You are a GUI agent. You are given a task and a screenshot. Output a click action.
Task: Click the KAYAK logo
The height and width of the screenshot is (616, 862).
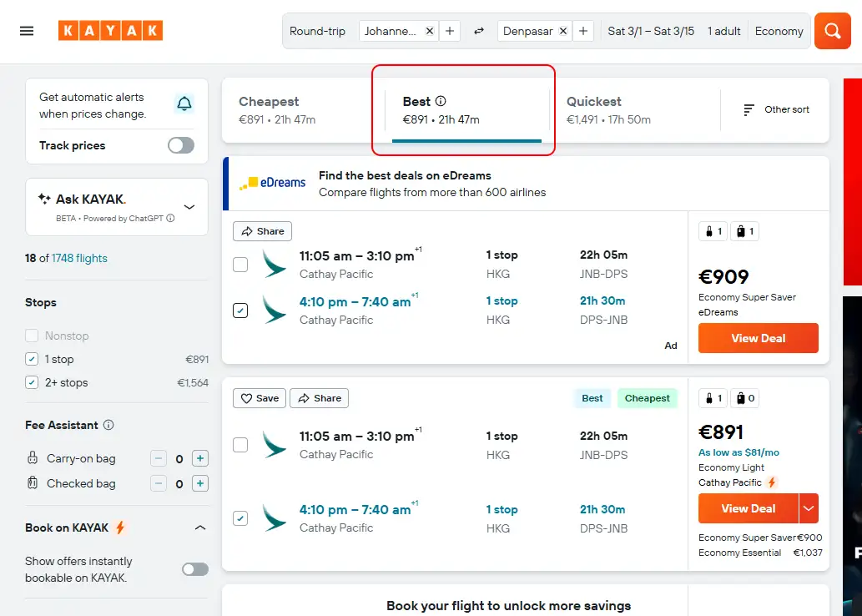point(110,30)
